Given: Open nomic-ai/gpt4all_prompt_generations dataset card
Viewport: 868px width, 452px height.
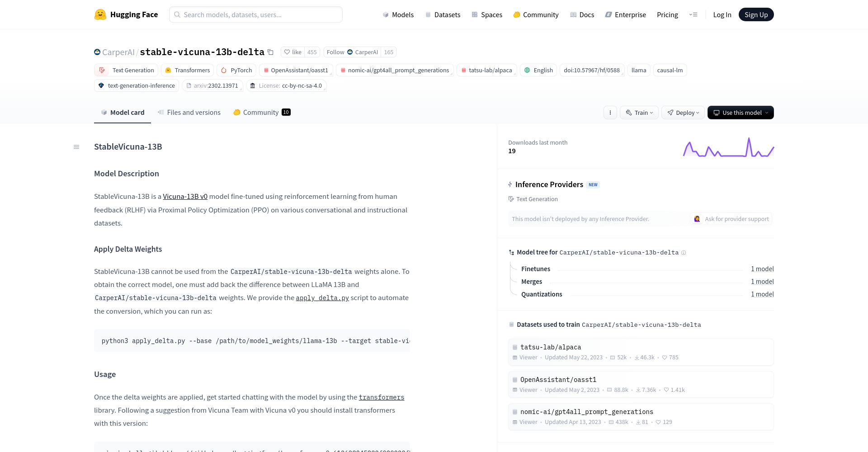Looking at the screenshot, I should [x=641, y=417].
